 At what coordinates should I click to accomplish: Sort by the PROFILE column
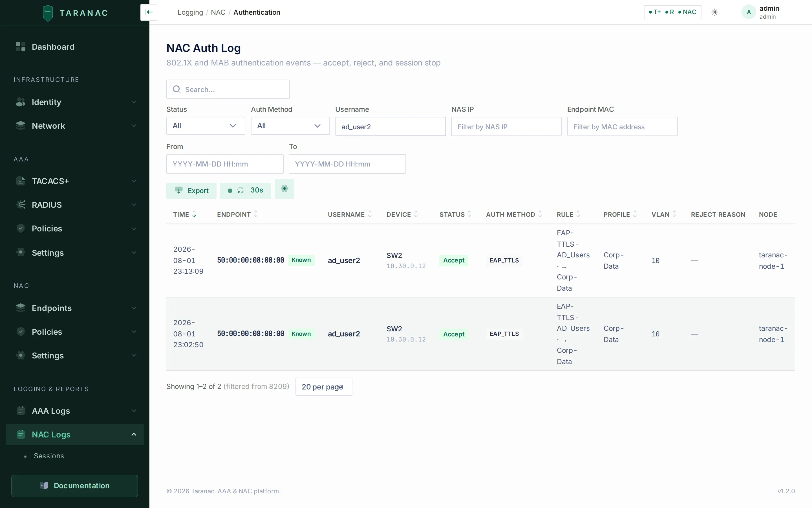pyautogui.click(x=620, y=214)
